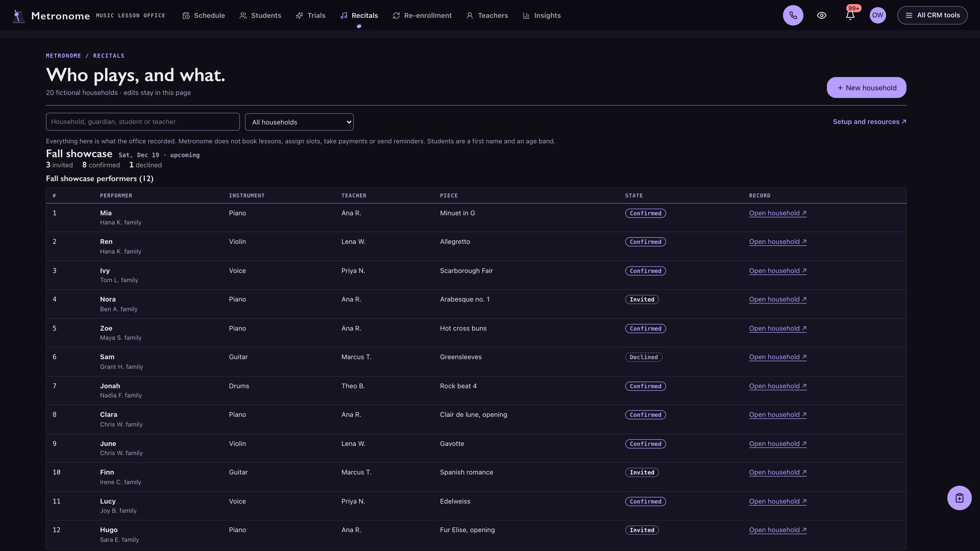The height and width of the screenshot is (551, 980).
Task: Open household for Ren
Action: (778, 242)
